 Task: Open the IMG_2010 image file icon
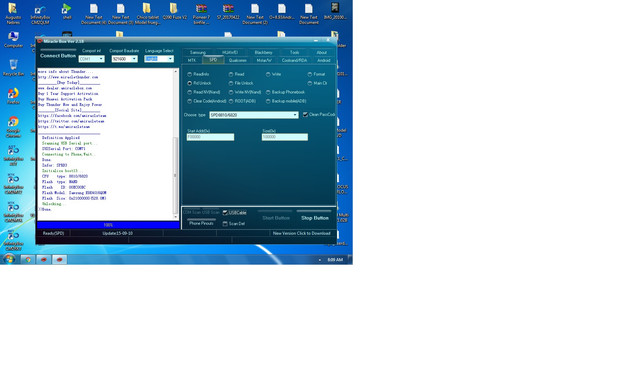point(335,11)
